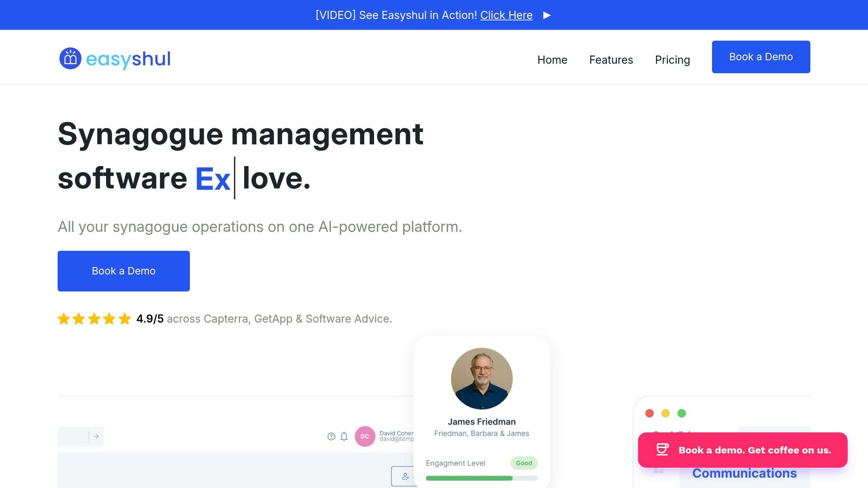Click the 'Synagogue management' headline
The height and width of the screenshot is (488, 868).
[241, 134]
